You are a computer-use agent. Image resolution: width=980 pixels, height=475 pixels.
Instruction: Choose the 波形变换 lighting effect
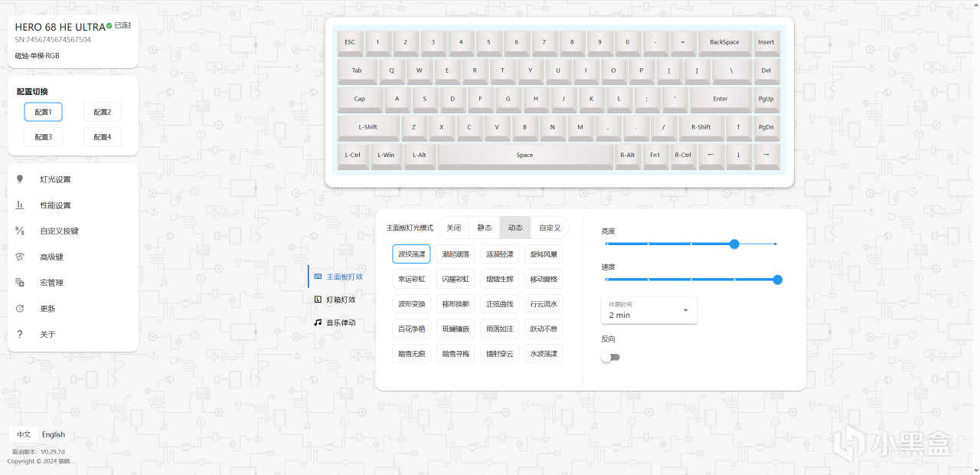[x=412, y=303]
